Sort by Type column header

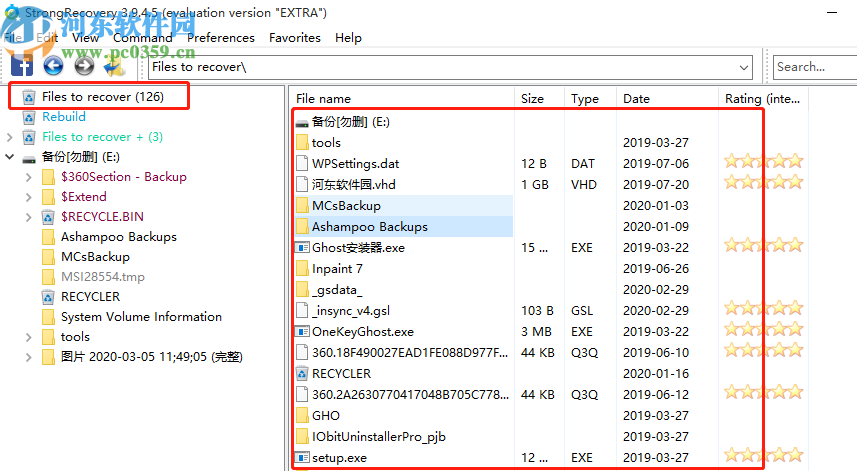click(x=590, y=99)
